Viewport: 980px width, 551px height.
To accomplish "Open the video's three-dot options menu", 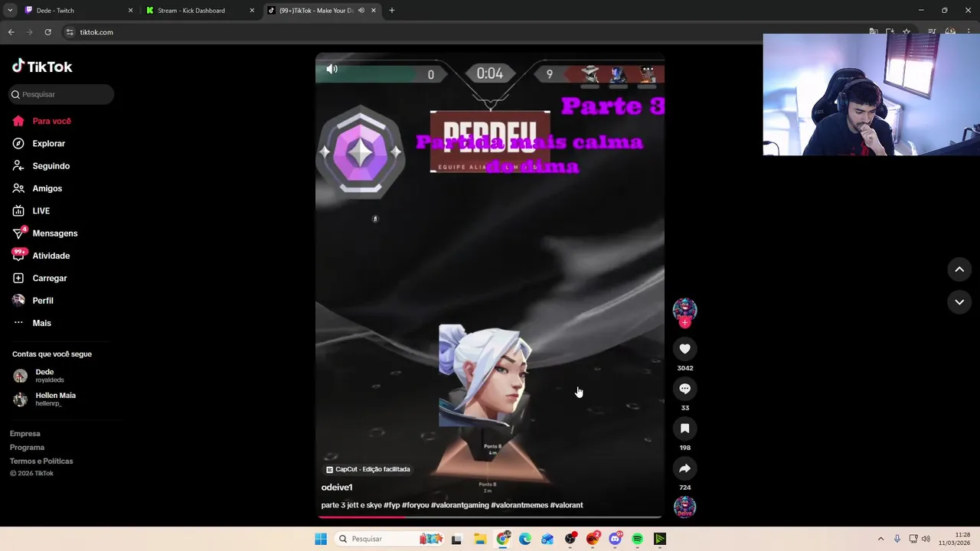I will 648,69.
